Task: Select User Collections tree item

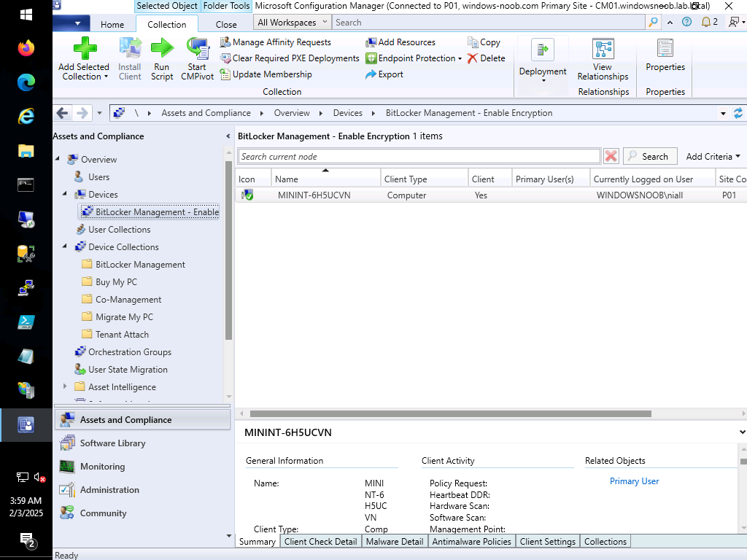Action: 119,230
